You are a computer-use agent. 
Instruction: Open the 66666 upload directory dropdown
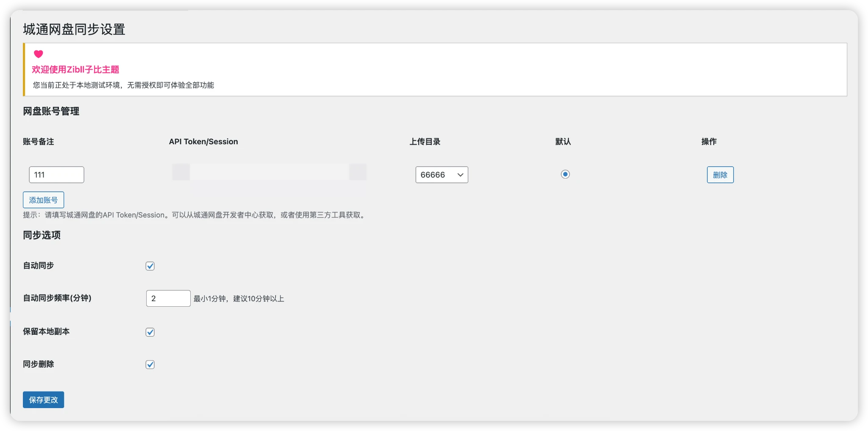click(441, 174)
